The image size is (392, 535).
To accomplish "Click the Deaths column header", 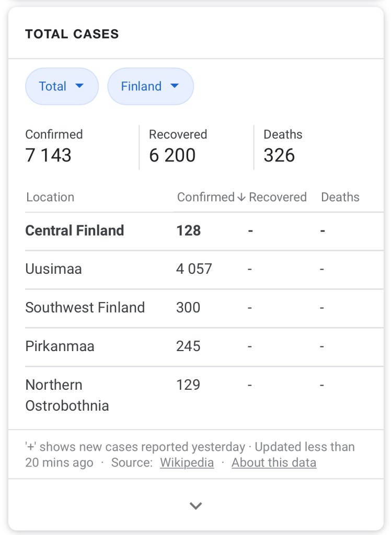I will point(340,197).
